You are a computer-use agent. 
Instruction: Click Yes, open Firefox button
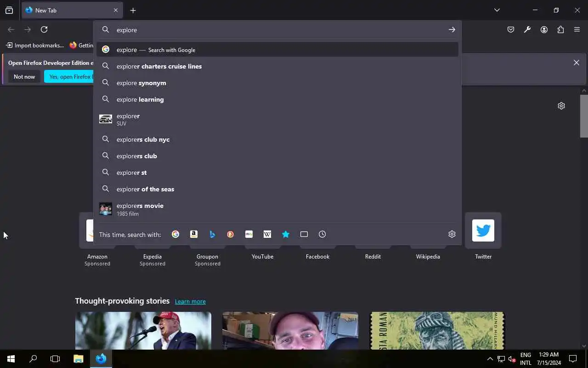[69, 76]
